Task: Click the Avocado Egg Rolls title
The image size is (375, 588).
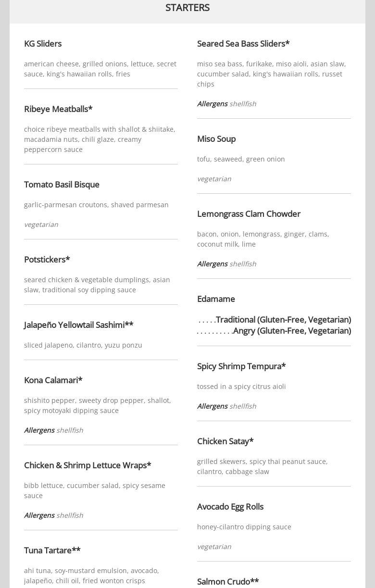Action: click(230, 507)
